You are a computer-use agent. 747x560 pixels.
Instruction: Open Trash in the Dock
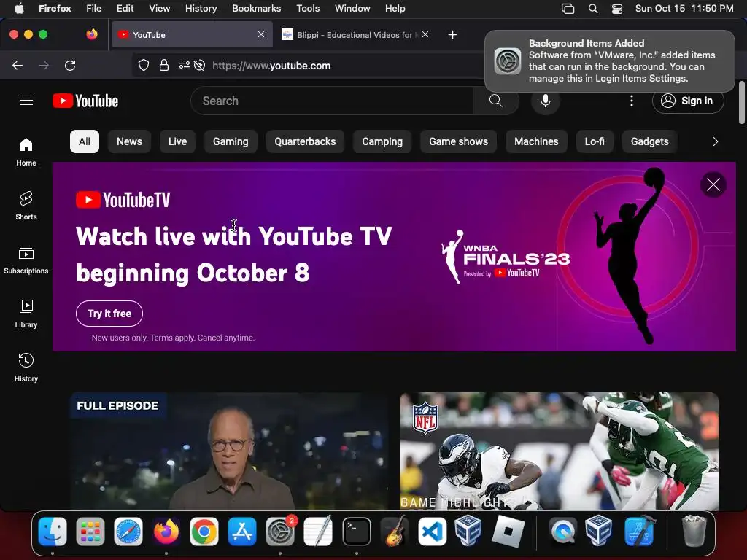click(x=694, y=532)
